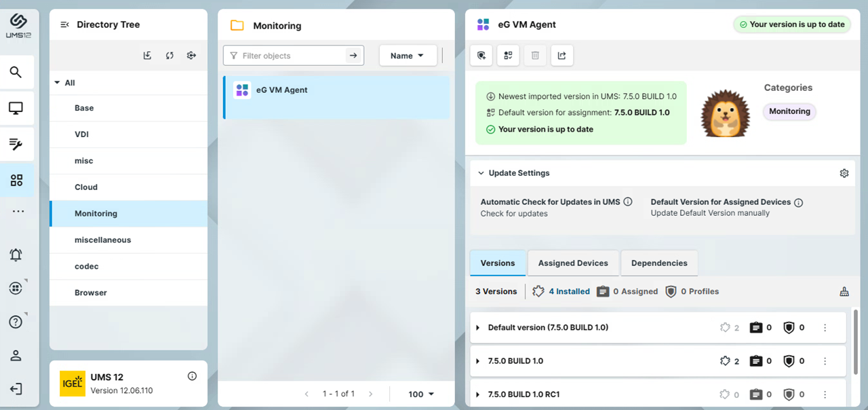Image resolution: width=868 pixels, height=410 pixels.
Task: Click the import icon in the Directory Tree toolbar
Action: pos(147,56)
